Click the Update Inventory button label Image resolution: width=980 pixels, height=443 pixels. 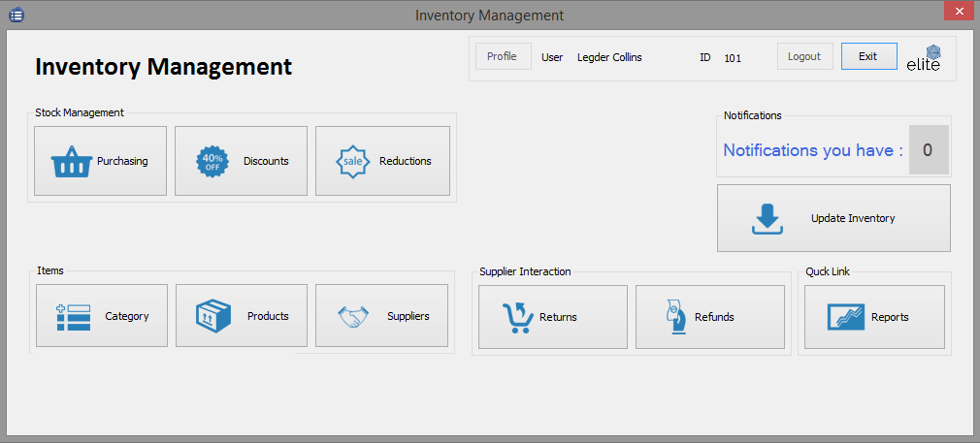pyautogui.click(x=852, y=219)
